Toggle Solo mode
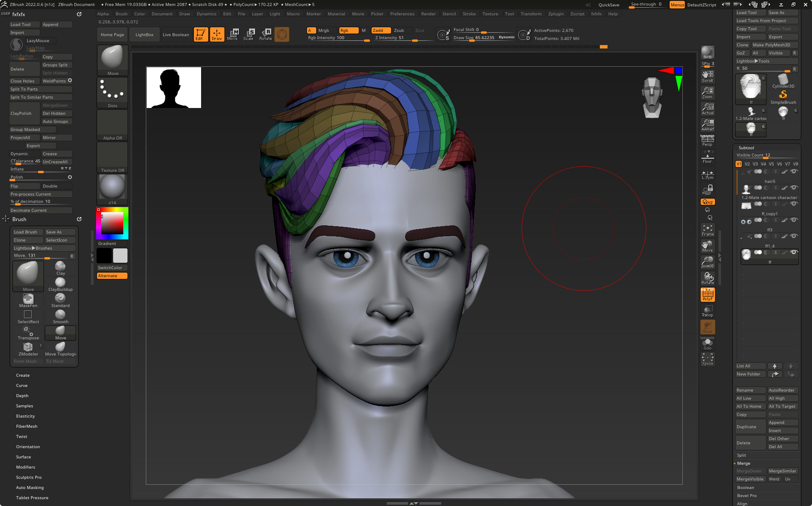Image resolution: width=812 pixels, height=506 pixels. pyautogui.click(x=707, y=344)
